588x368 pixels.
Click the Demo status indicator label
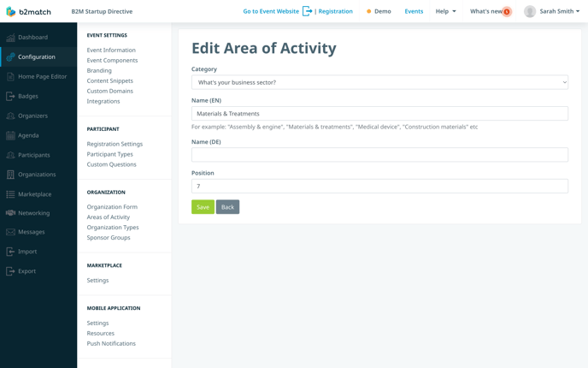383,11
